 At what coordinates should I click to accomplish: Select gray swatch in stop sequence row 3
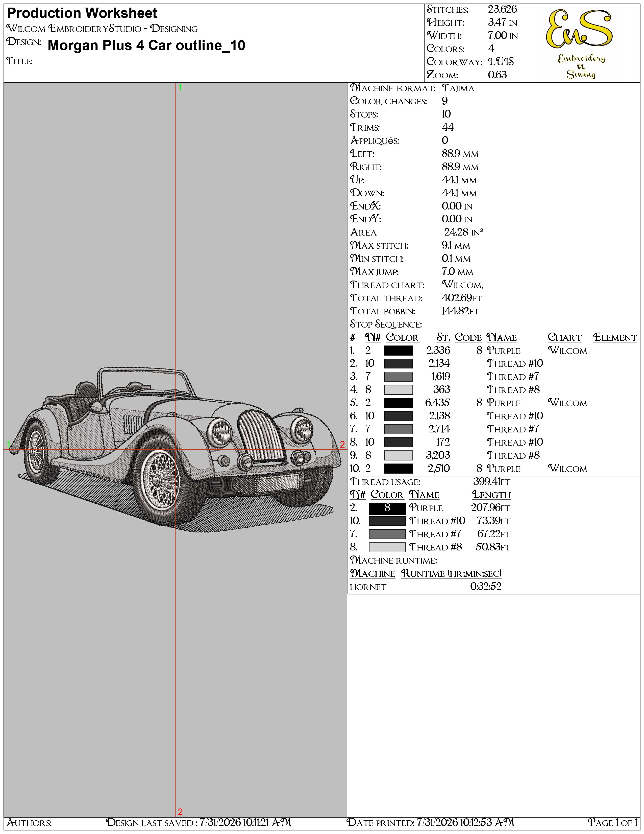coord(398,377)
